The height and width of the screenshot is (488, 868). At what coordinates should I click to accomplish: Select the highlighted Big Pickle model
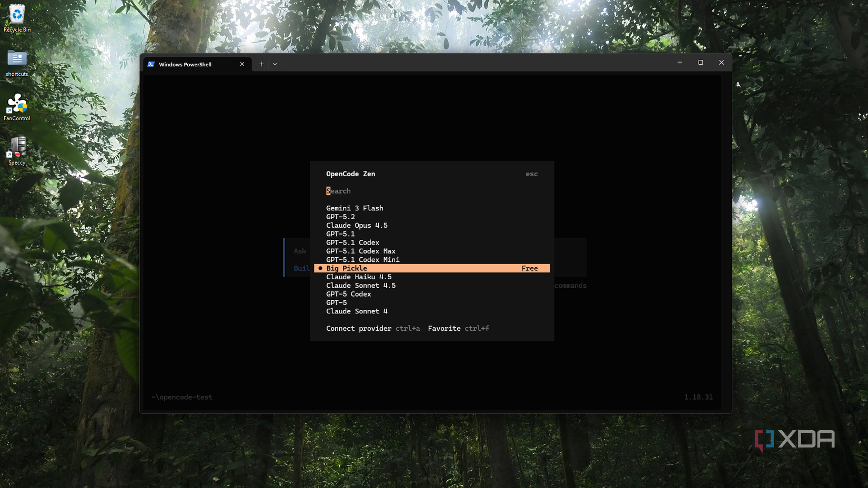(432, 268)
